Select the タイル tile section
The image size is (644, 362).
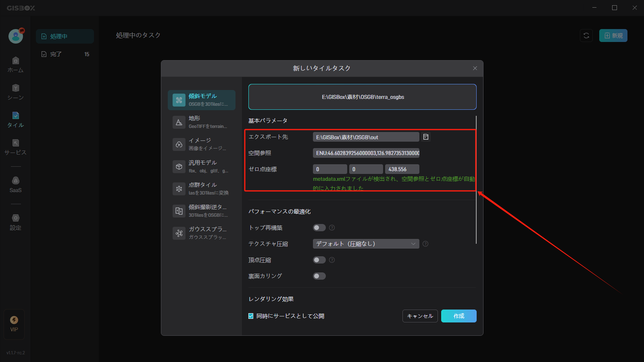click(x=15, y=119)
